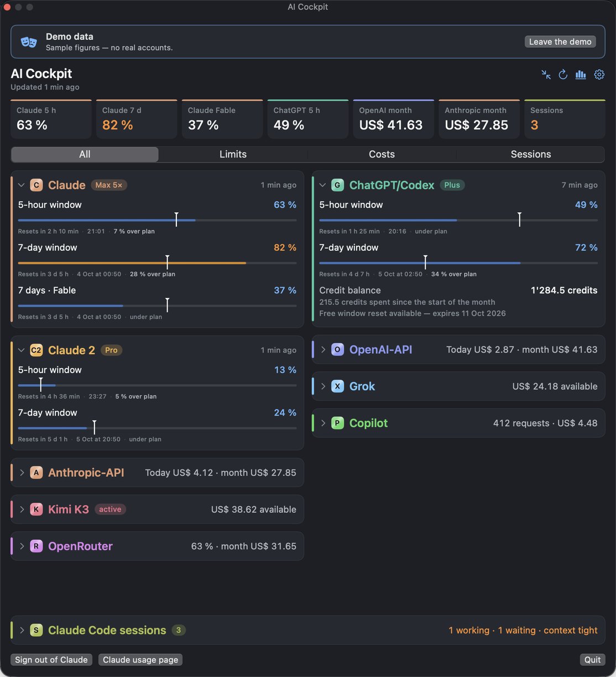Click the Claude Code sessions 'S' badge
Screen dimensions: 616x677
coord(36,630)
